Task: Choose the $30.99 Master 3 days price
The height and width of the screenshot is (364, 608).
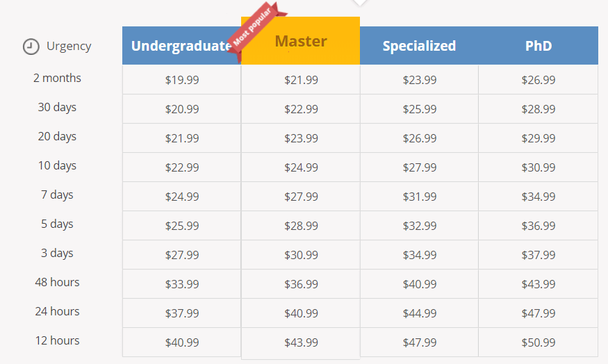Action: point(301,255)
